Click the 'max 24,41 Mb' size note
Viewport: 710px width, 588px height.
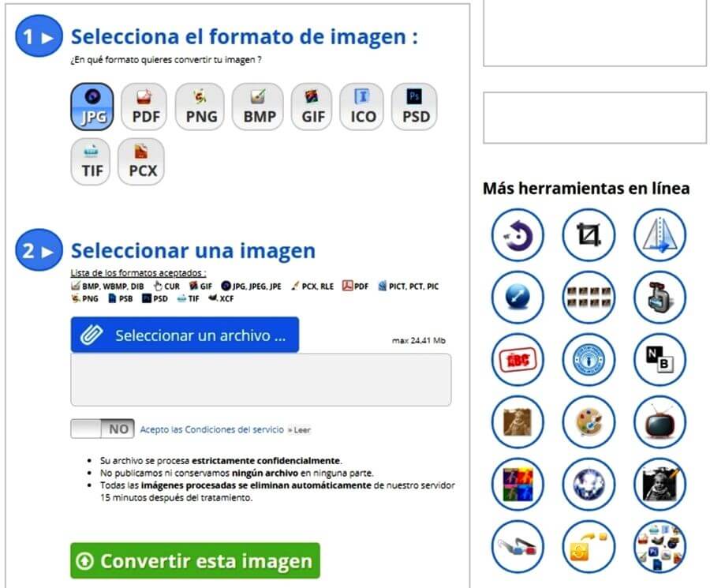(x=419, y=340)
